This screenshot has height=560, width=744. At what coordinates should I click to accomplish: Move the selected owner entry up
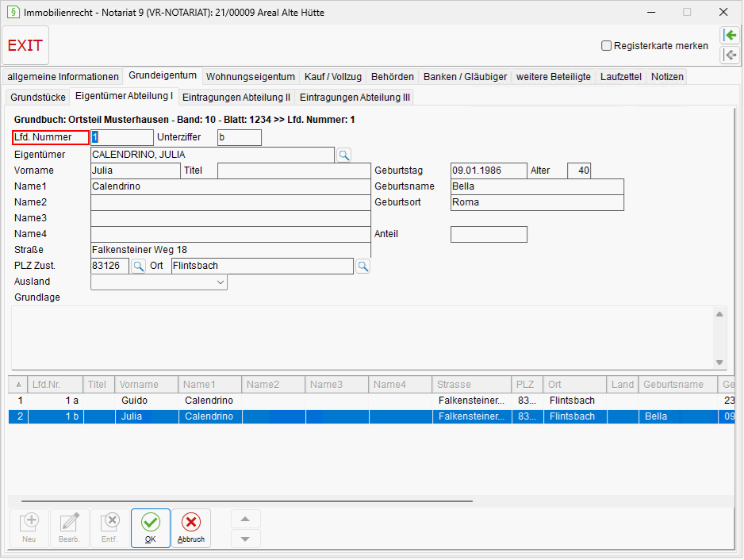(245, 520)
